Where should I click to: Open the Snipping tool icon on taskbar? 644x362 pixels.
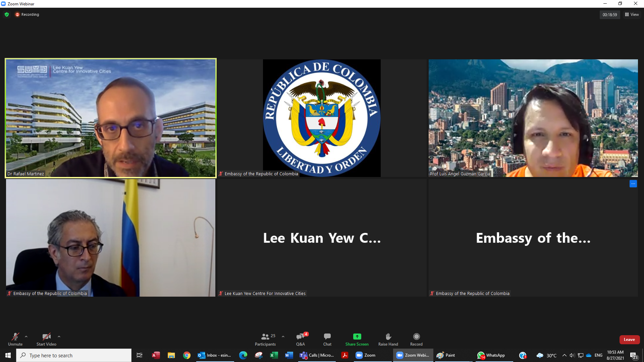coord(259,355)
